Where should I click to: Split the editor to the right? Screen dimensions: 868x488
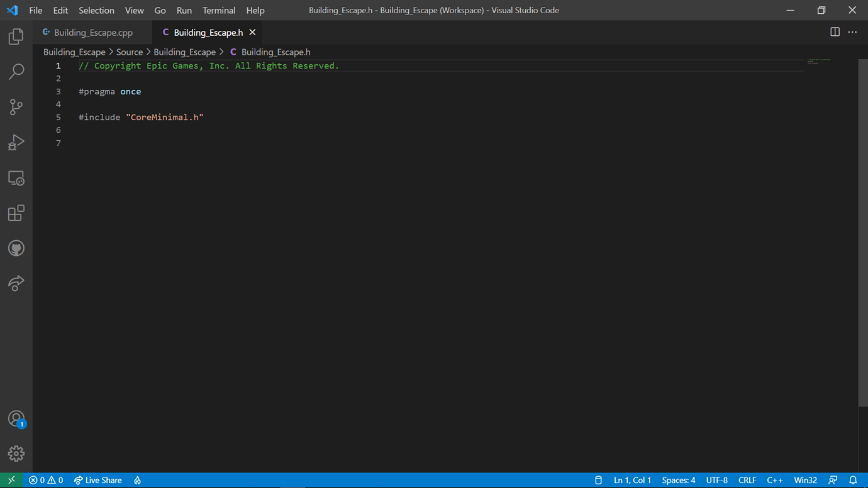tap(835, 32)
